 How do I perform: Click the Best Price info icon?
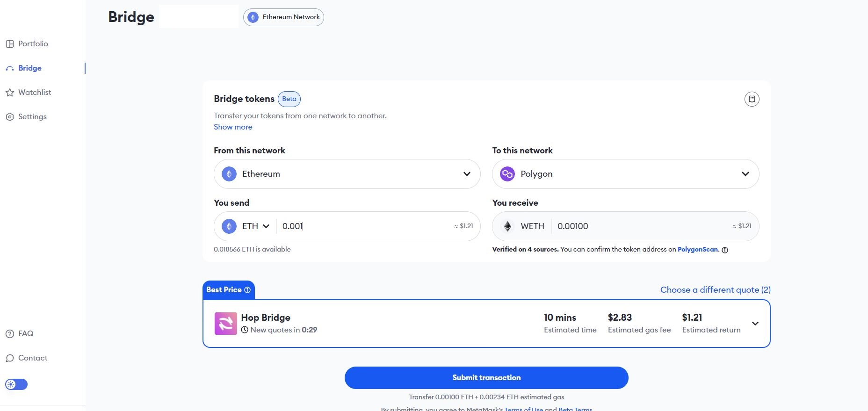click(x=247, y=290)
